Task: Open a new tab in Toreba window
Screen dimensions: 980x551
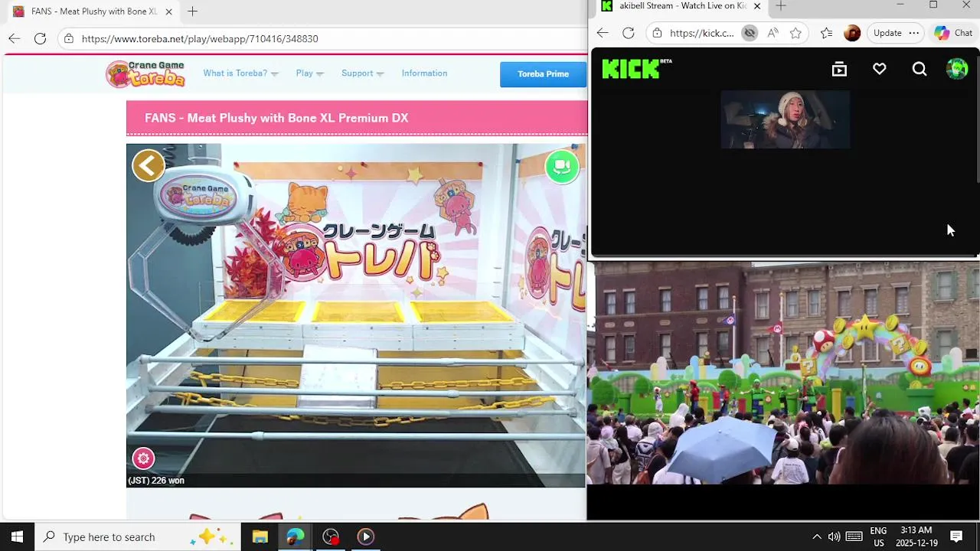Action: click(192, 11)
